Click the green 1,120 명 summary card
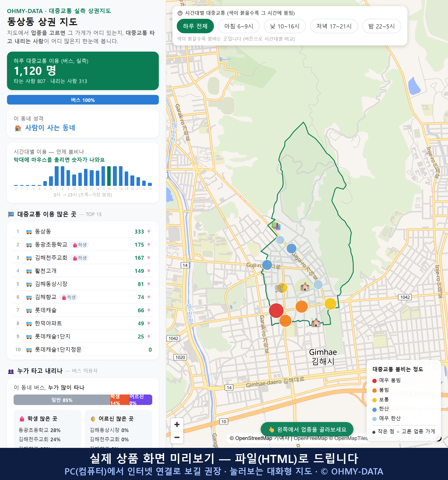The height and width of the screenshot is (480, 448). (83, 71)
